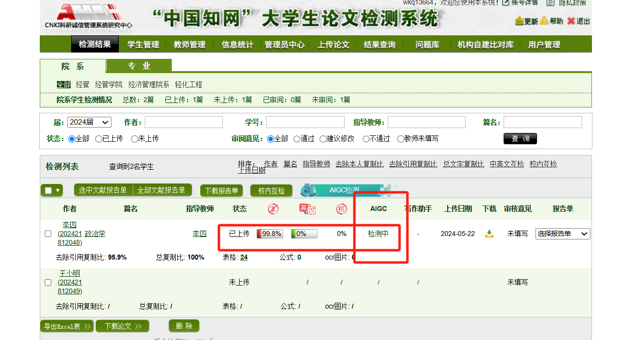Click the black 查询 search button
This screenshot has height=340, width=644.
pos(520,139)
